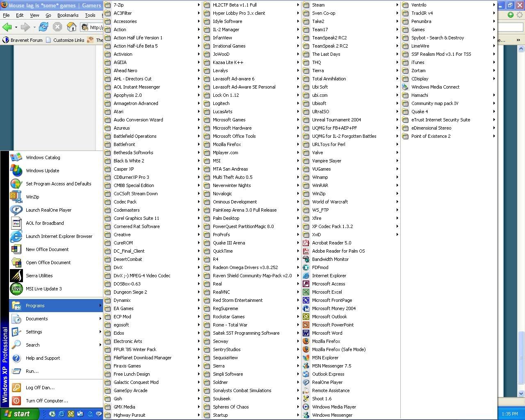Viewport: 525px width, 420px height.
Task: Expand the Documents submenu
Action: click(x=56, y=319)
